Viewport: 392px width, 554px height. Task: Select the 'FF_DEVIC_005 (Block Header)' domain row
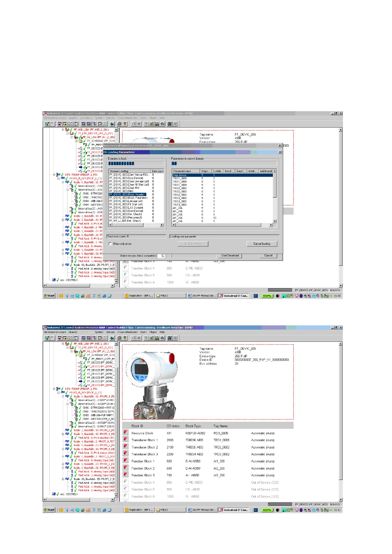click(x=127, y=194)
